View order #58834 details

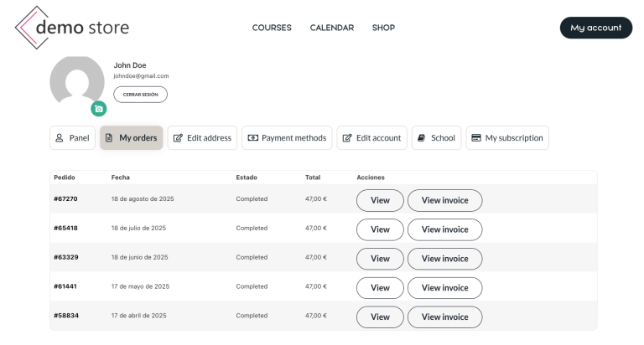380,317
